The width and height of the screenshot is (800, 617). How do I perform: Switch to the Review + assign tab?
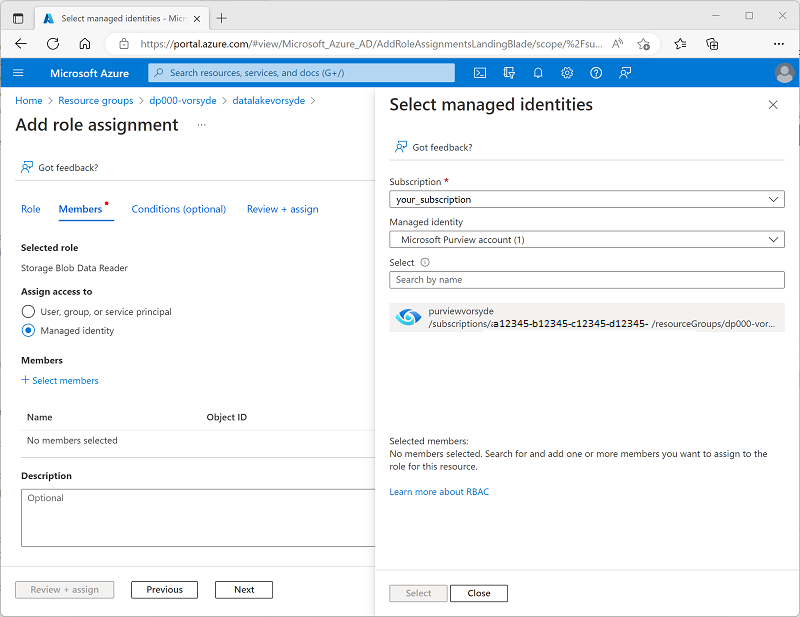tap(283, 209)
